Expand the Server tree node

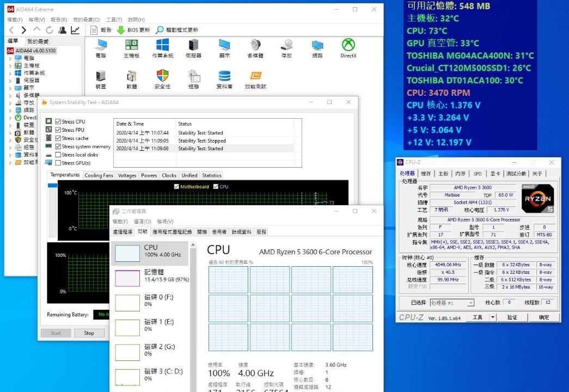(10, 81)
